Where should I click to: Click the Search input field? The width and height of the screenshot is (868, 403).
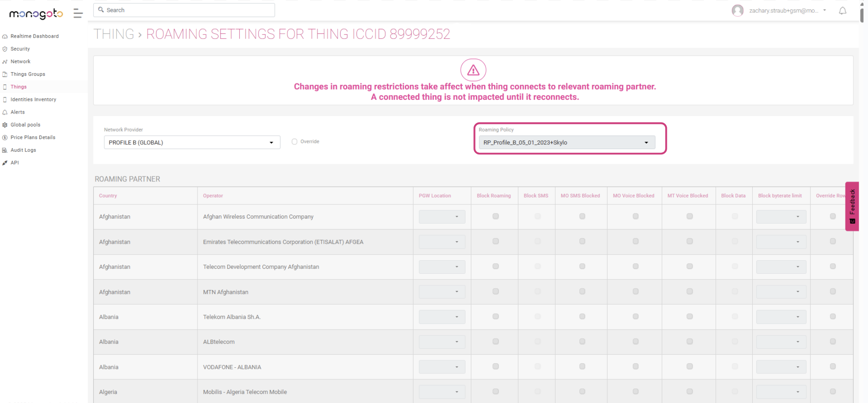(x=184, y=10)
